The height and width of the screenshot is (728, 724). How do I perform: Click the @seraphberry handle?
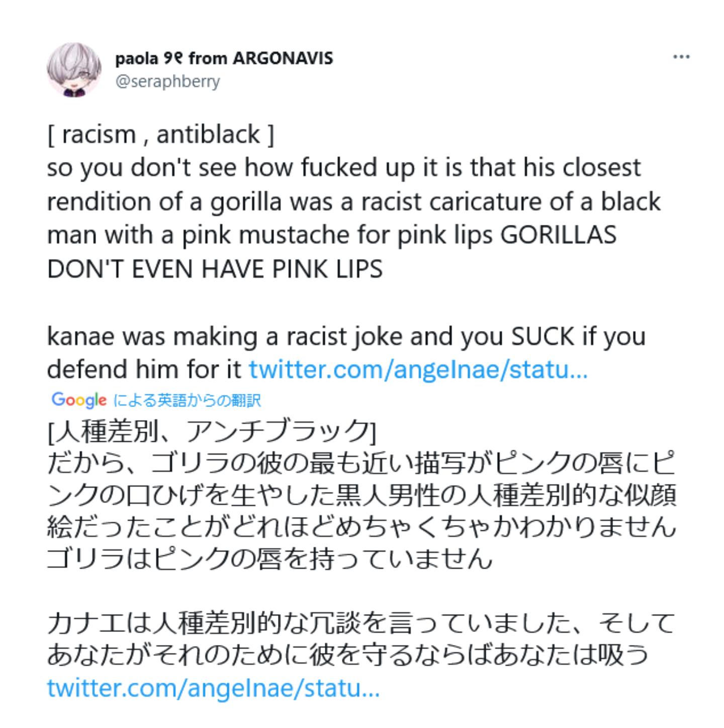click(x=168, y=82)
